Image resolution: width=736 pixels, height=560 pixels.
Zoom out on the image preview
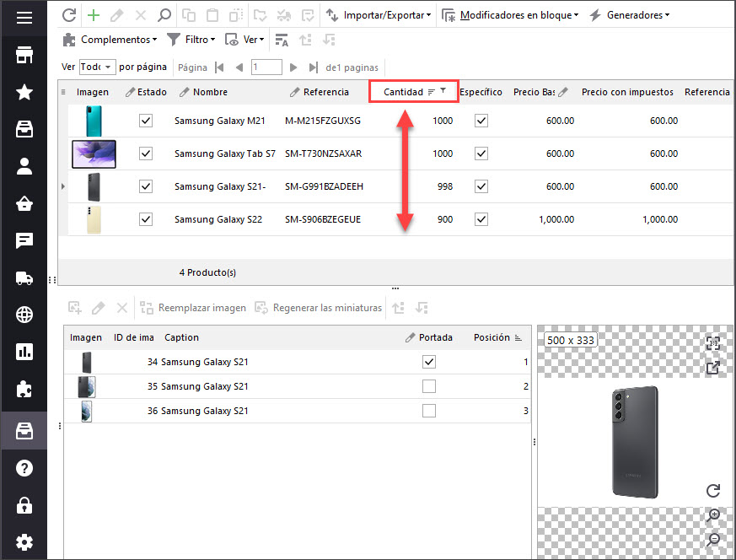(x=713, y=540)
